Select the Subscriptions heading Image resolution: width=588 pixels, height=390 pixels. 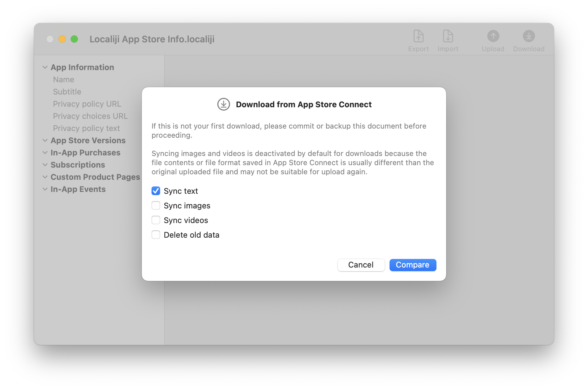[x=78, y=165]
